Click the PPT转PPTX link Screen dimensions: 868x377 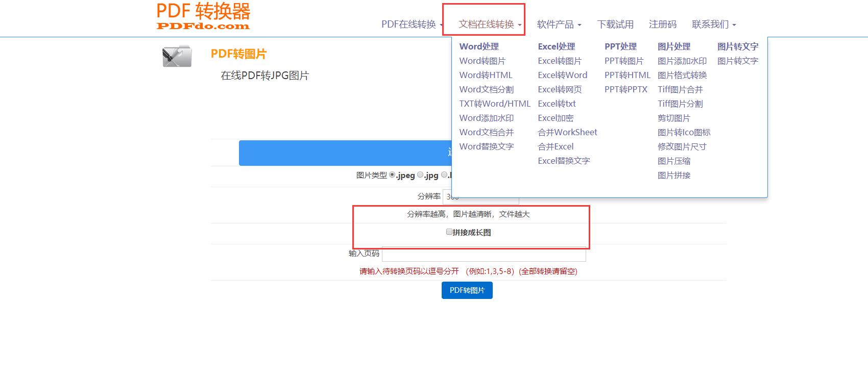point(626,89)
